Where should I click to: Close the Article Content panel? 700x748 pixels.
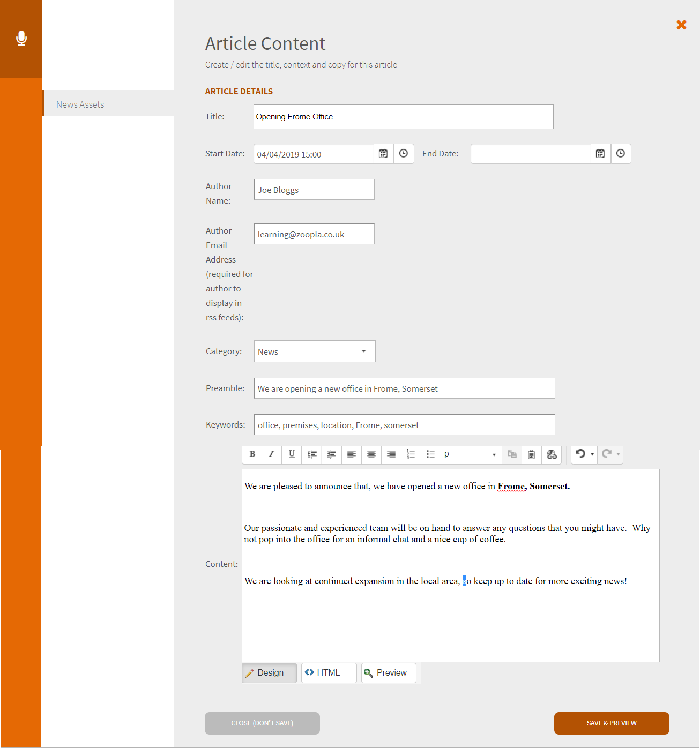click(681, 25)
